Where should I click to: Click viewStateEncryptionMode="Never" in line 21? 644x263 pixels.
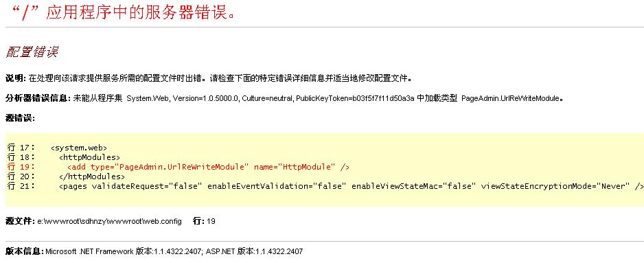point(555,186)
